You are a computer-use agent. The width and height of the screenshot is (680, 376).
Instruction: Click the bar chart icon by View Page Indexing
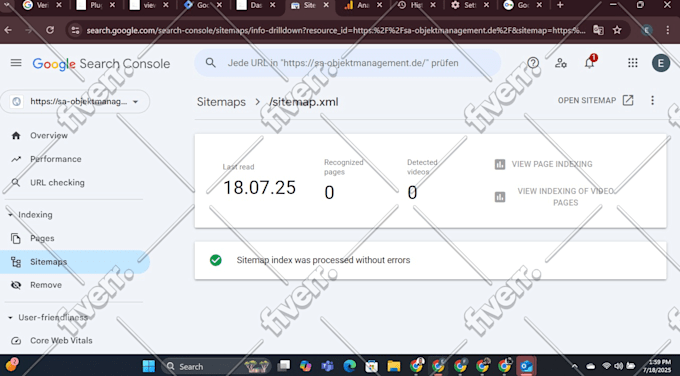500,164
